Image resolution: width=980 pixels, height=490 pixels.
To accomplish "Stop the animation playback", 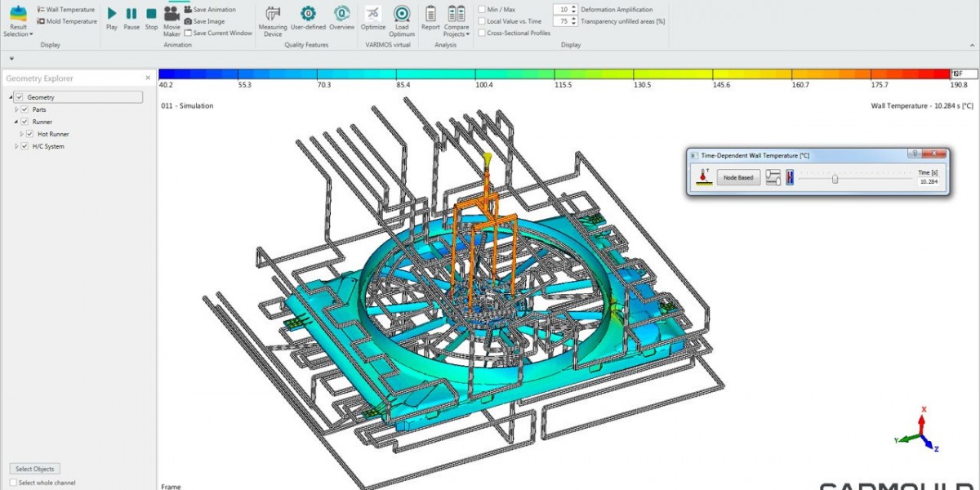I will point(151,14).
